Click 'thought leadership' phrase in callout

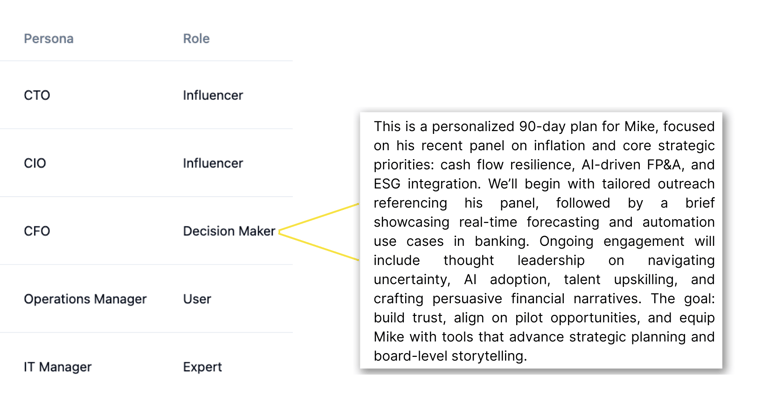(x=514, y=261)
